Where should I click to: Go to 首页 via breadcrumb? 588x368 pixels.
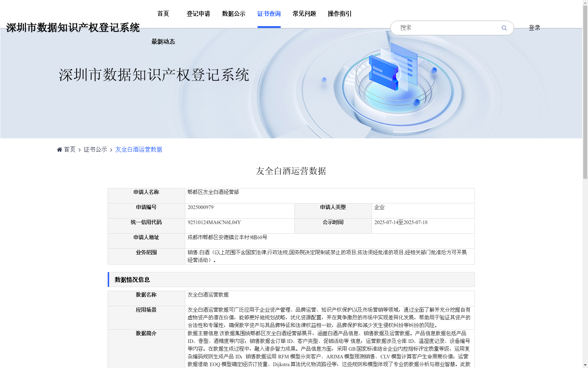click(x=69, y=149)
